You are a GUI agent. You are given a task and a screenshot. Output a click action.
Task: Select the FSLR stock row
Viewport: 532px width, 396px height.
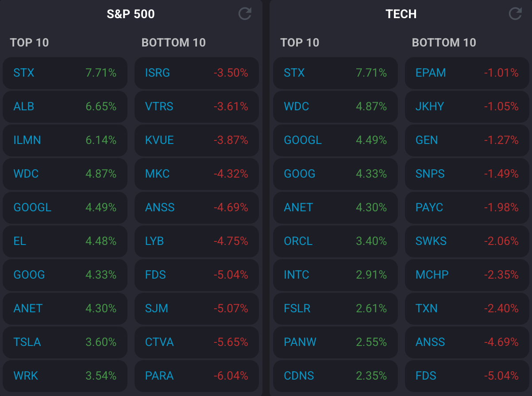pos(297,308)
